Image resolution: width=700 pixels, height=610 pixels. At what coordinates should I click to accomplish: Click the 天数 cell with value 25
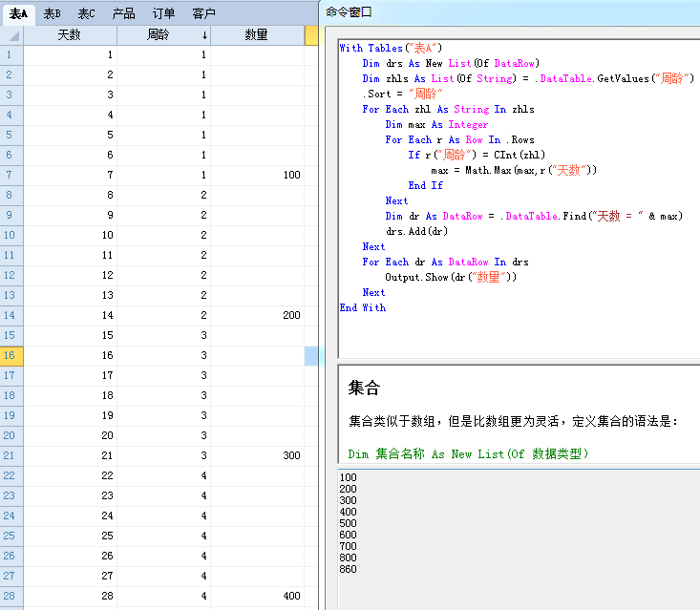[70, 536]
